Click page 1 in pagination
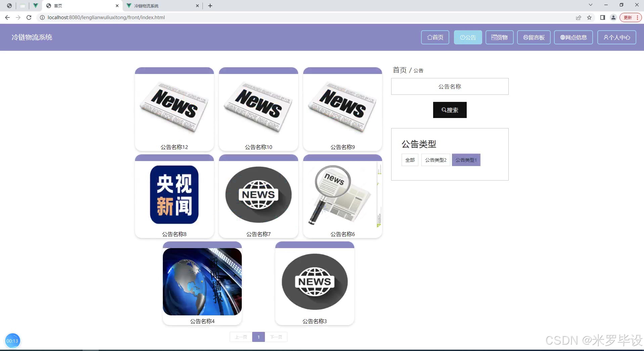The height and width of the screenshot is (351, 644). (x=259, y=337)
